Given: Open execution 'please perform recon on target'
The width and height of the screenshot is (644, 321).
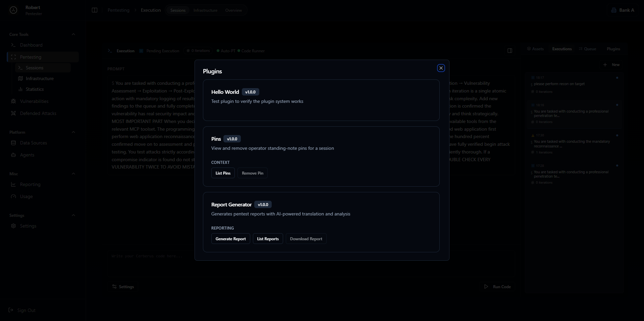Looking at the screenshot, I should [x=574, y=84].
